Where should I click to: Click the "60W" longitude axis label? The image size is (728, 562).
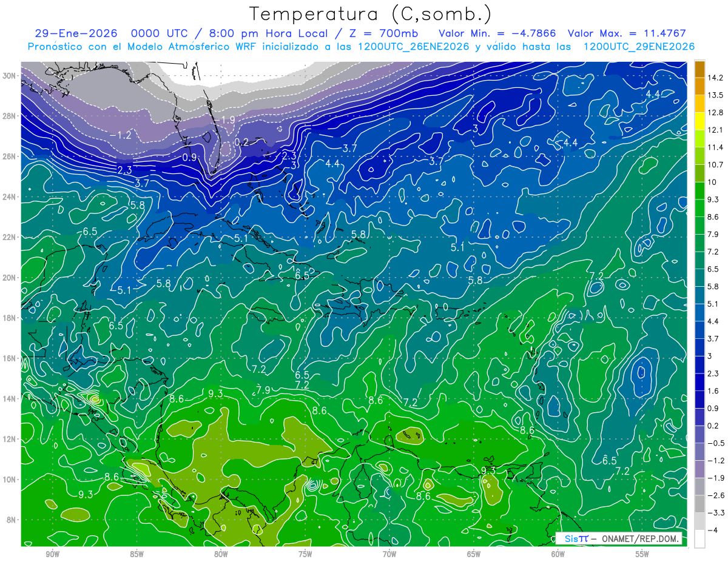pos(558,554)
